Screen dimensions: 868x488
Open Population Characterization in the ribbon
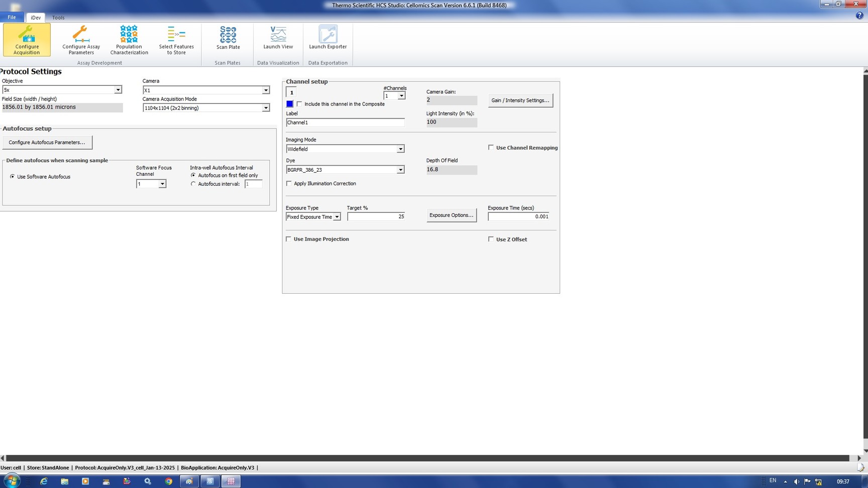pyautogui.click(x=129, y=39)
